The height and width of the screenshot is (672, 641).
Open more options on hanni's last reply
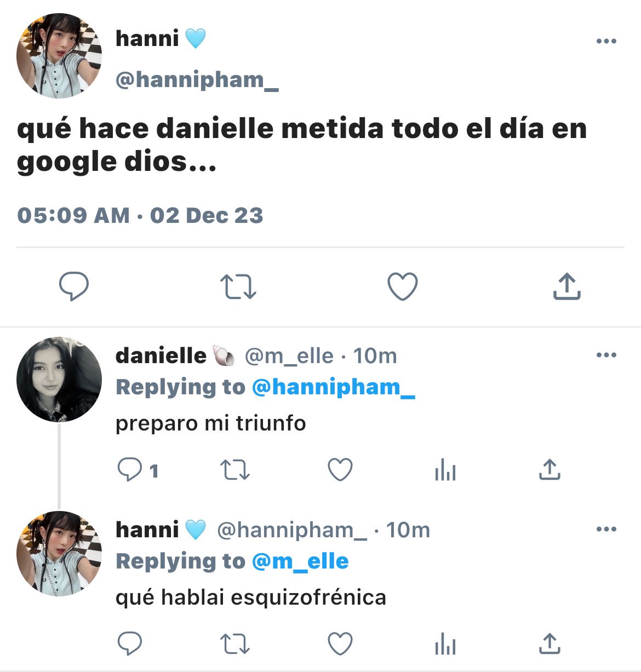(606, 529)
